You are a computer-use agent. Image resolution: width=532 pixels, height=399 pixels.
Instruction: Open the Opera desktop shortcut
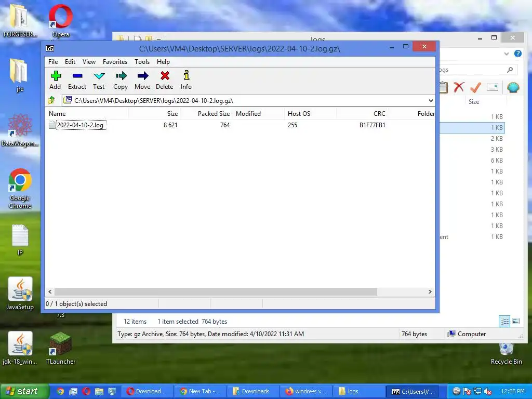(x=61, y=20)
